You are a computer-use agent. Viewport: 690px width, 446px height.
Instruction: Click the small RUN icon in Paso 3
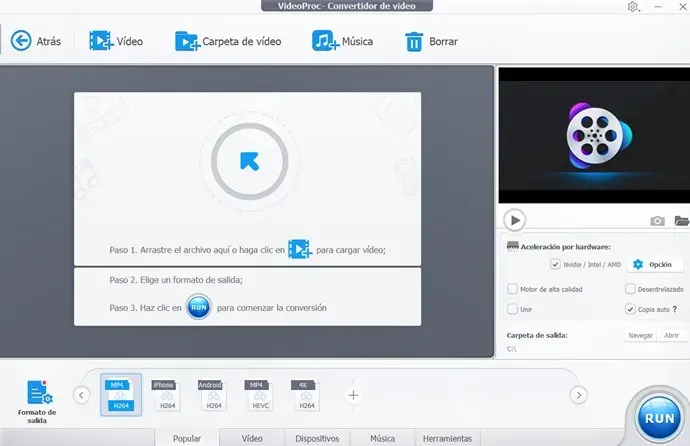tap(198, 307)
